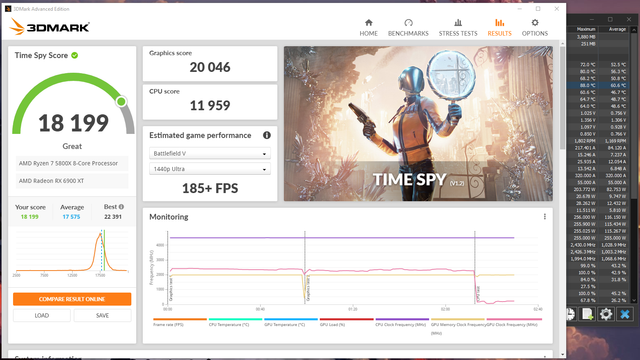This screenshot has width=640, height=360.
Task: Minimize the 3DMark window
Action: click(x=520, y=9)
